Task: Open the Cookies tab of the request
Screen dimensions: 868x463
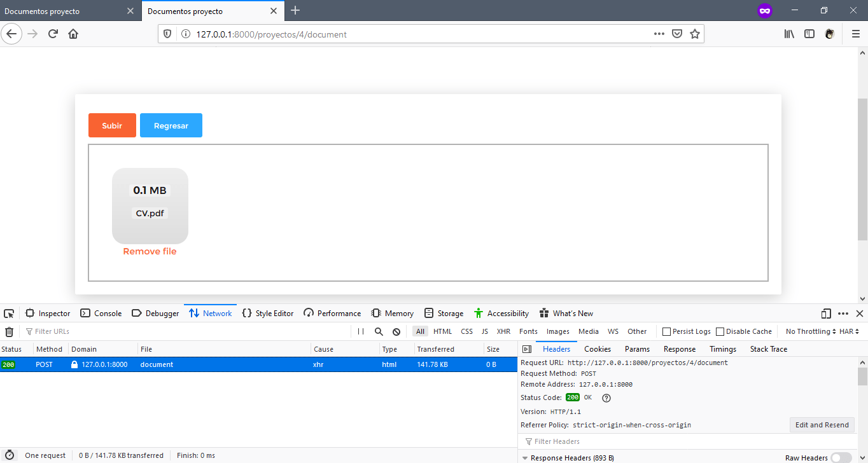Action: (x=597, y=349)
